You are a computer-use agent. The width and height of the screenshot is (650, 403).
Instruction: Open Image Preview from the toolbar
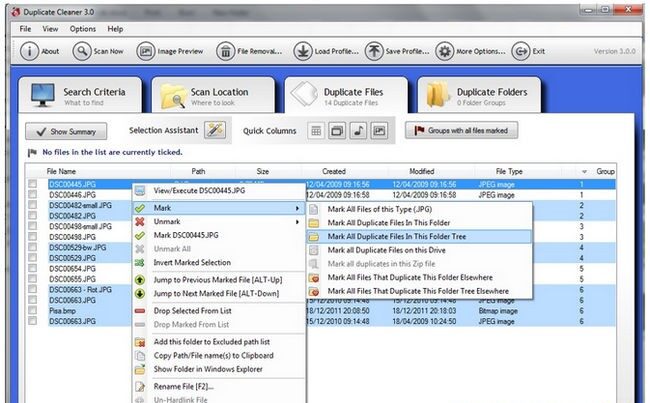(x=170, y=51)
